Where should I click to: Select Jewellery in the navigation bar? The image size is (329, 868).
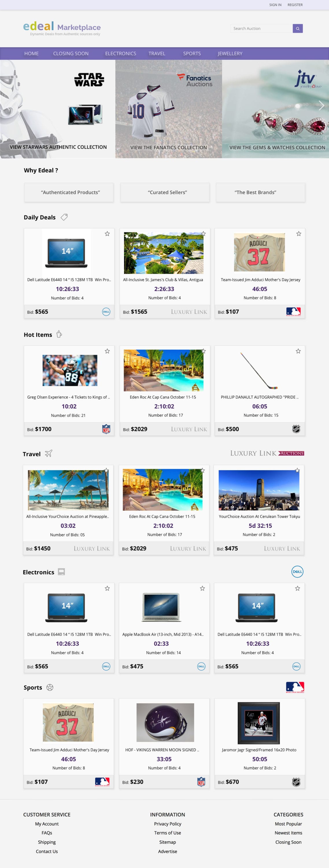pyautogui.click(x=230, y=54)
